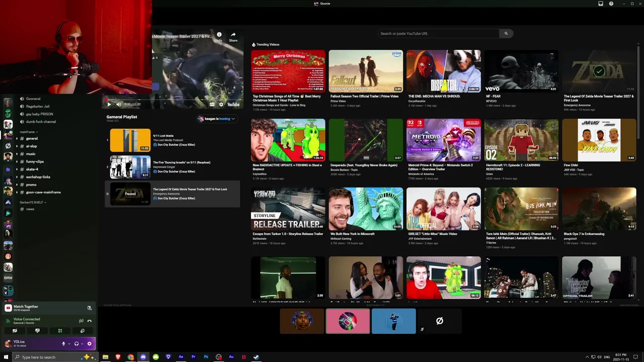Toggle closed captions on the video player
This screenshot has height=362, width=644.
212,104
